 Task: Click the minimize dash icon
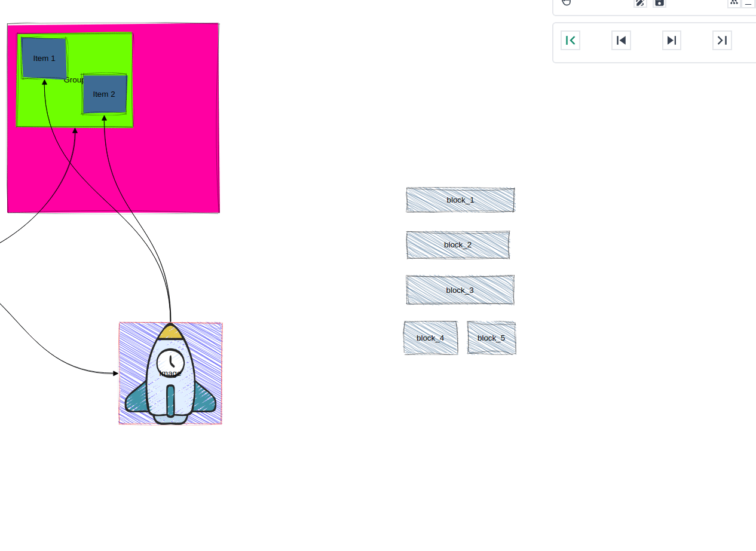point(749,4)
